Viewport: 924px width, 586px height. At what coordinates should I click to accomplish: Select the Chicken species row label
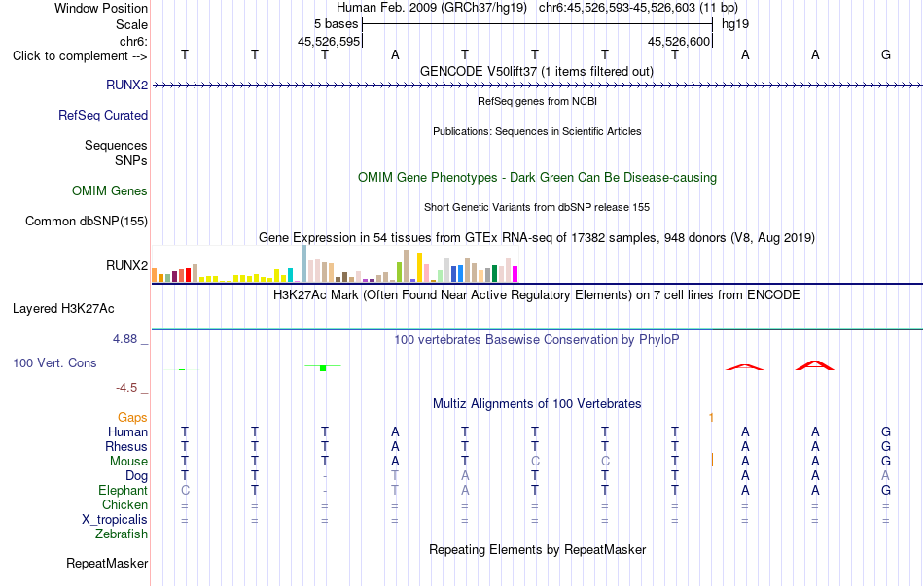click(x=124, y=504)
